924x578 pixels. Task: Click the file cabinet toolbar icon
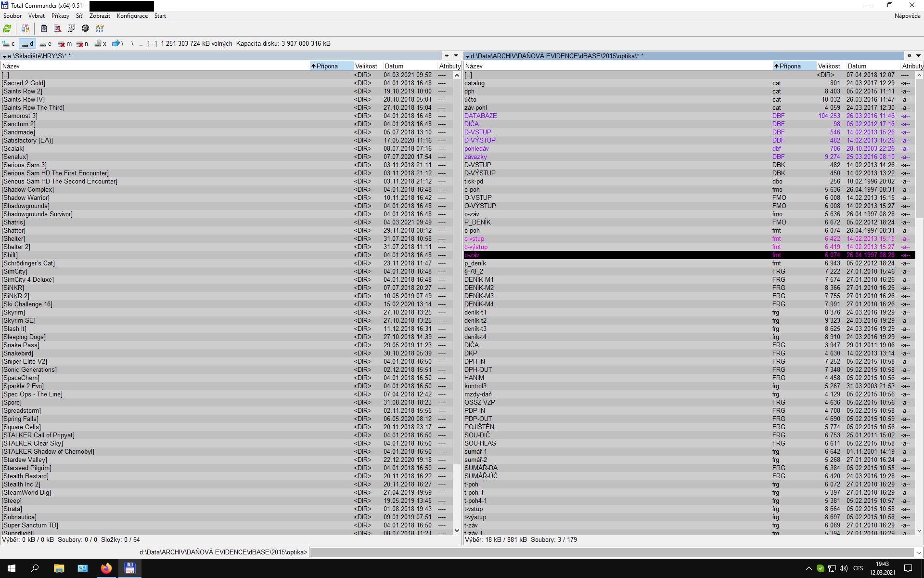click(44, 28)
